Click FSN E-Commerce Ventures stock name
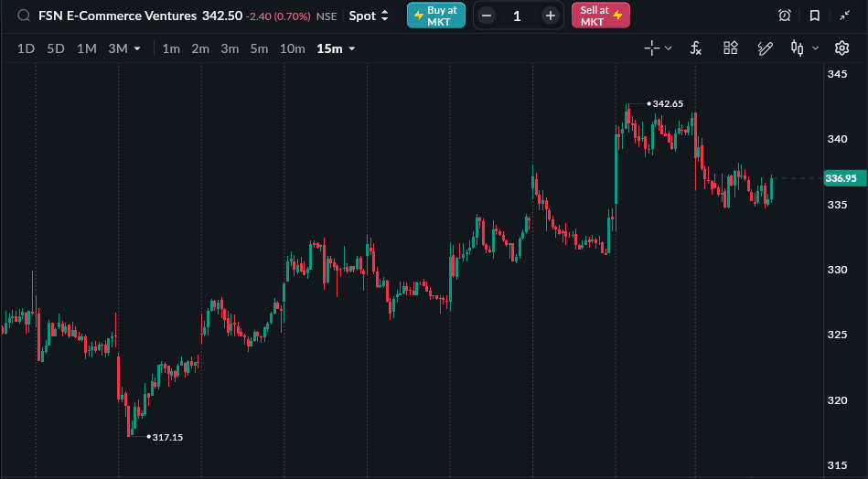The image size is (868, 479). [117, 16]
